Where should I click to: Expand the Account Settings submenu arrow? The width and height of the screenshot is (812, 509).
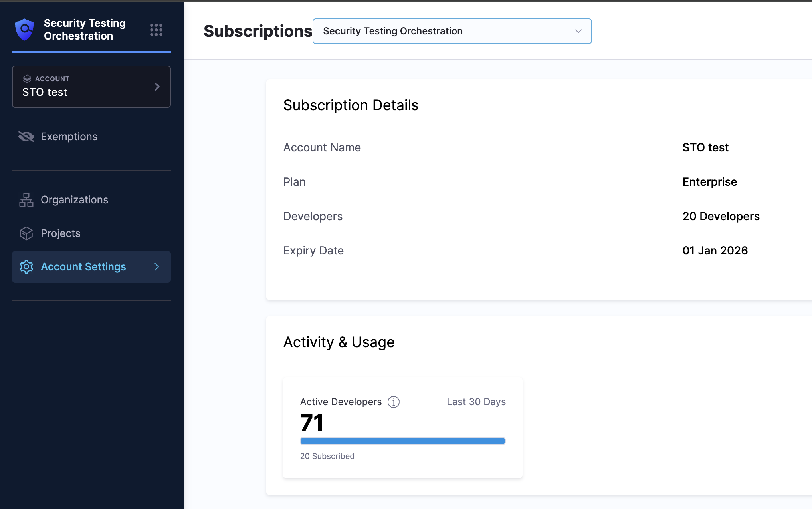tap(157, 267)
